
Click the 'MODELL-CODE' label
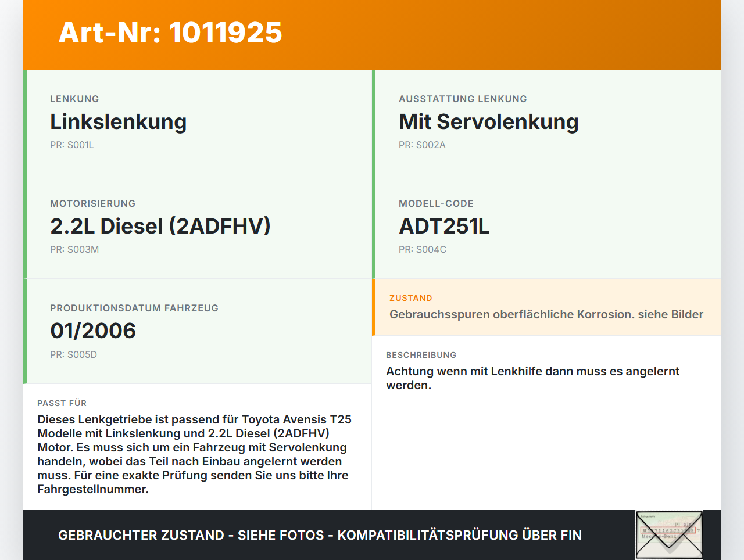click(x=436, y=204)
